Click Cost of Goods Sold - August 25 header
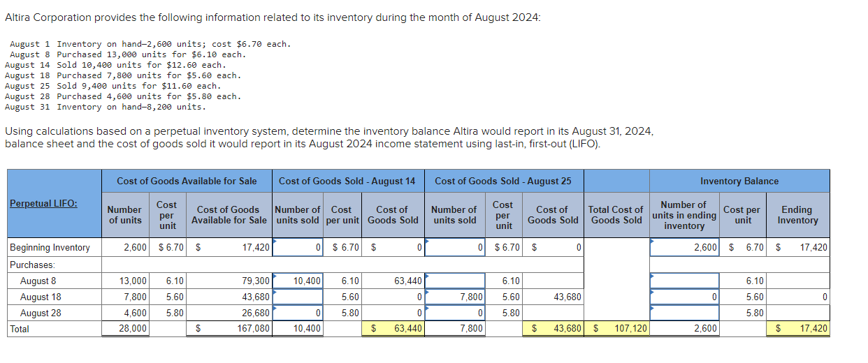Image resolution: width=868 pixels, height=363 pixels. pyautogui.click(x=503, y=181)
